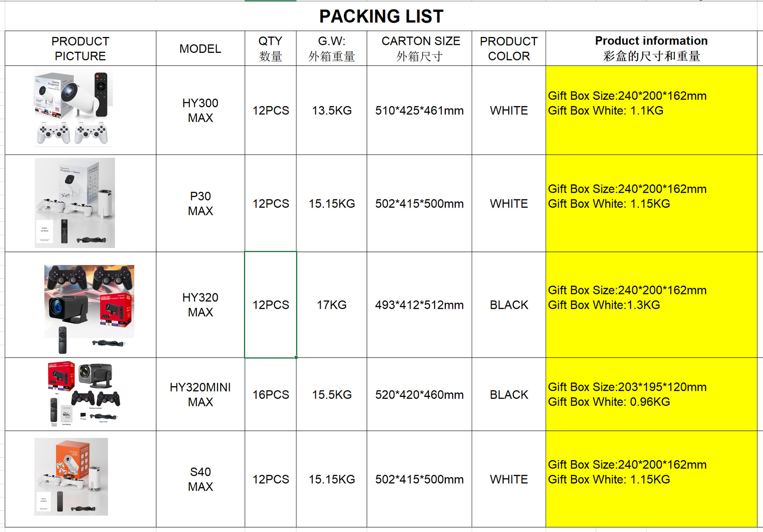This screenshot has height=532, width=763.
Task: Click the HY320MINI MAX model cell
Action: tap(200, 394)
